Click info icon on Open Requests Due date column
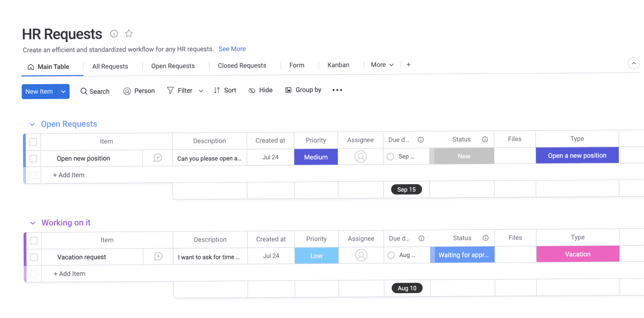644x318 pixels. 421,140
